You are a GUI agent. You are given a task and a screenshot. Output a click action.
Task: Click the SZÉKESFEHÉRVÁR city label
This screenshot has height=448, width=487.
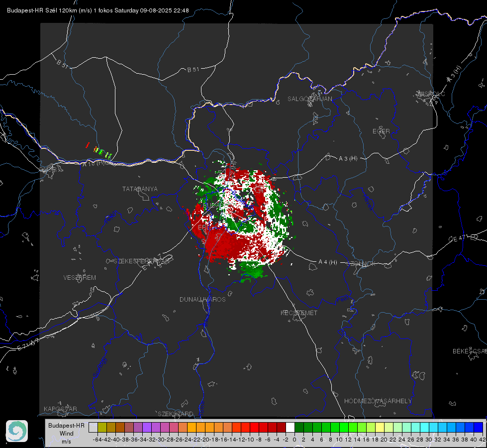(141, 261)
